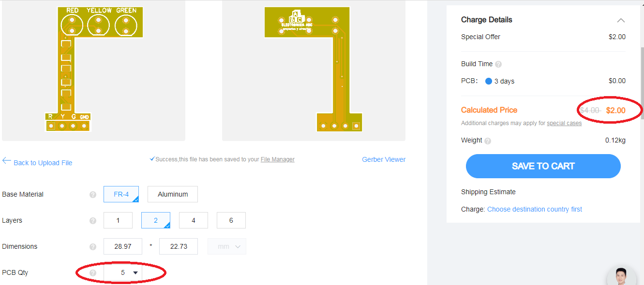This screenshot has height=285, width=644.
Task: Click the width dimension field 28.97
Action: pyautogui.click(x=123, y=246)
